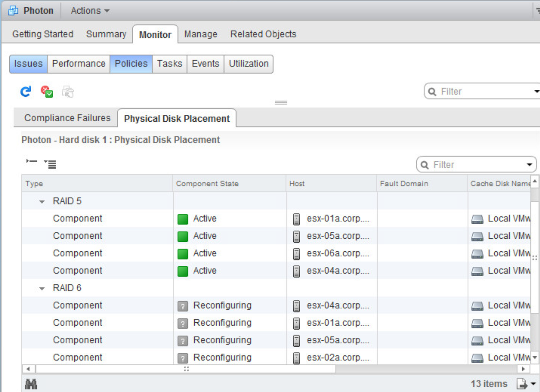Open the Compliance Failures tab

67,118
